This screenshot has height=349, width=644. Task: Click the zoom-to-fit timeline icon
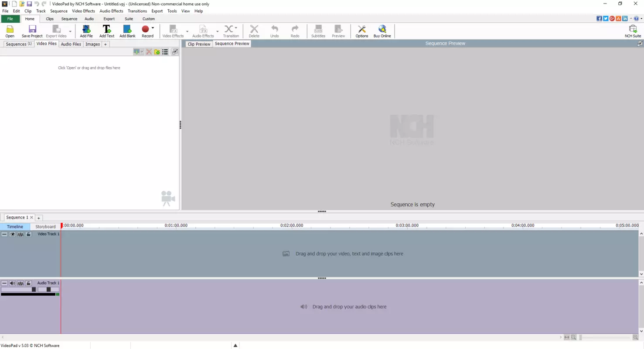coord(567,337)
